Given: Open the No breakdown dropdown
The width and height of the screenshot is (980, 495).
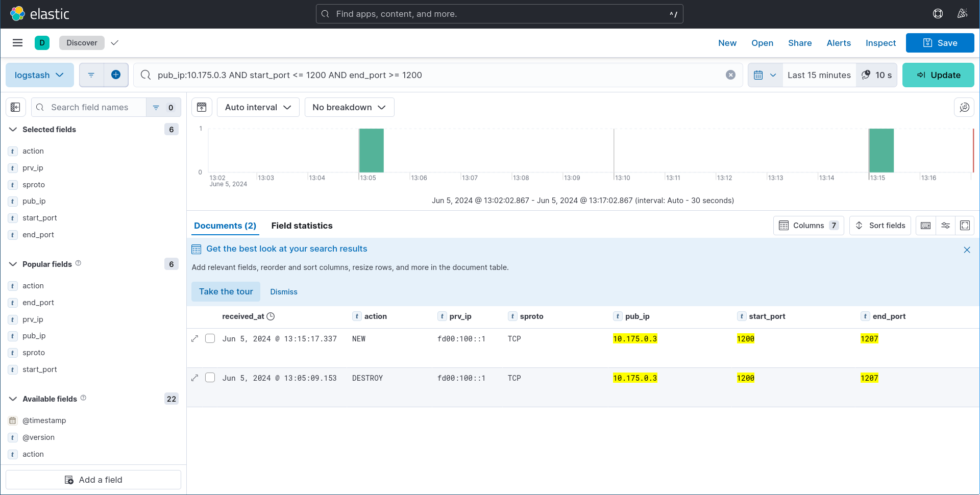Looking at the screenshot, I should click(x=349, y=107).
